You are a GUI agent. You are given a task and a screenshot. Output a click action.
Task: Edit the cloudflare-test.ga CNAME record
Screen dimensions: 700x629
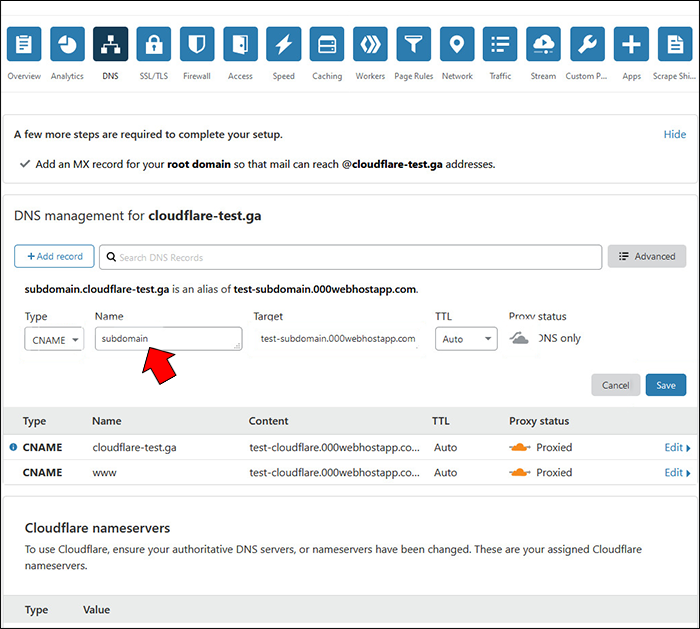677,447
